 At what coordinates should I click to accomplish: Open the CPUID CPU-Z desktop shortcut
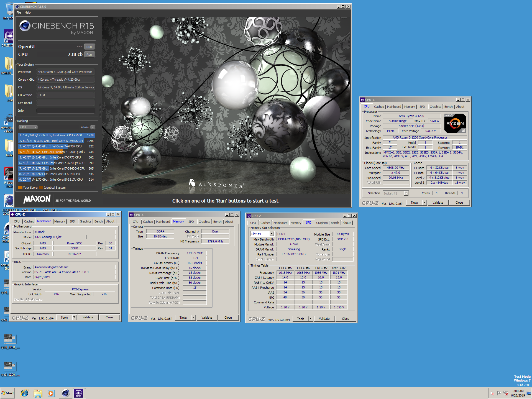click(x=8, y=38)
